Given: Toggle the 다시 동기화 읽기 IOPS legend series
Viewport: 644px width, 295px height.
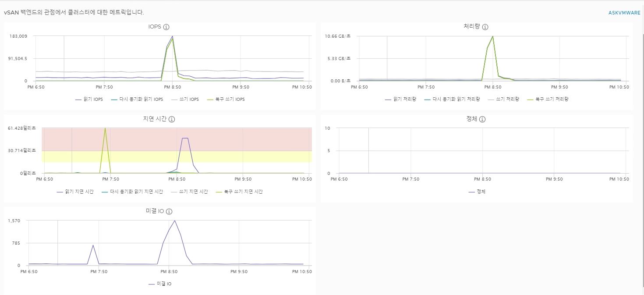Looking at the screenshot, I should coord(137,100).
